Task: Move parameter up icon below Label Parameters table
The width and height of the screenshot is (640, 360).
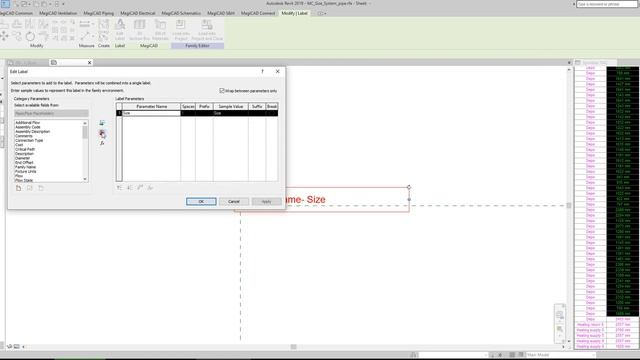Action: point(119,188)
